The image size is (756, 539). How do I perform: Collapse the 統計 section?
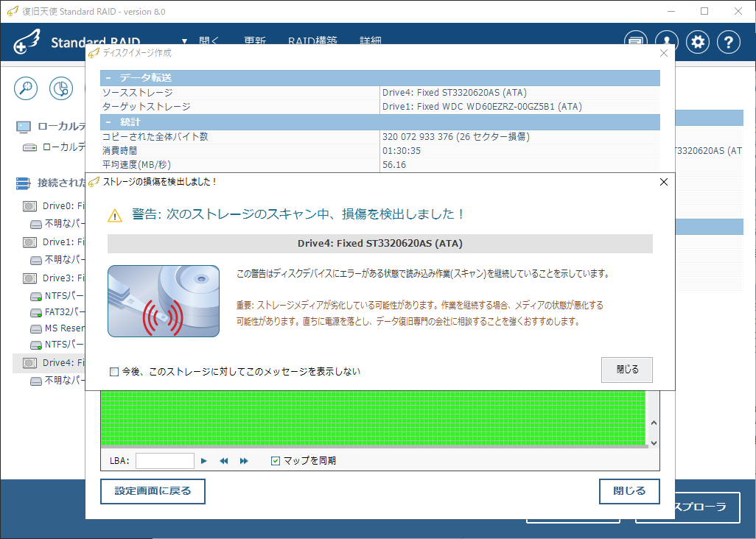(x=108, y=122)
